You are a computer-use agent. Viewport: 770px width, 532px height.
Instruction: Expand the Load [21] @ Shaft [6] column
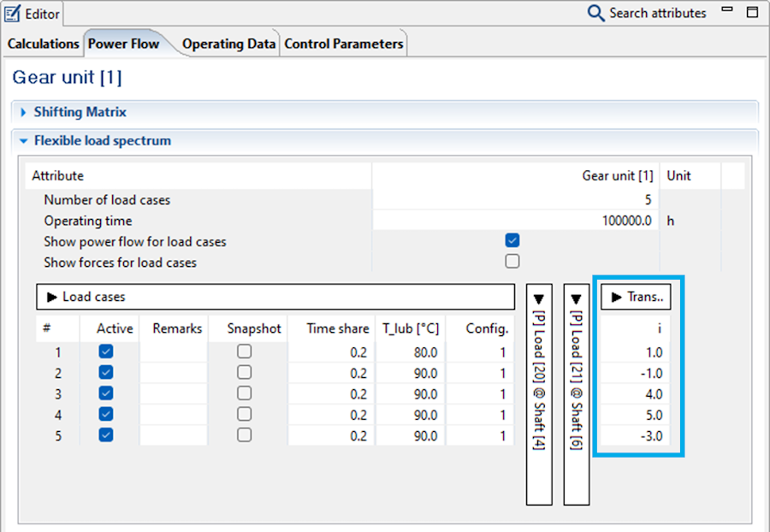[576, 300]
